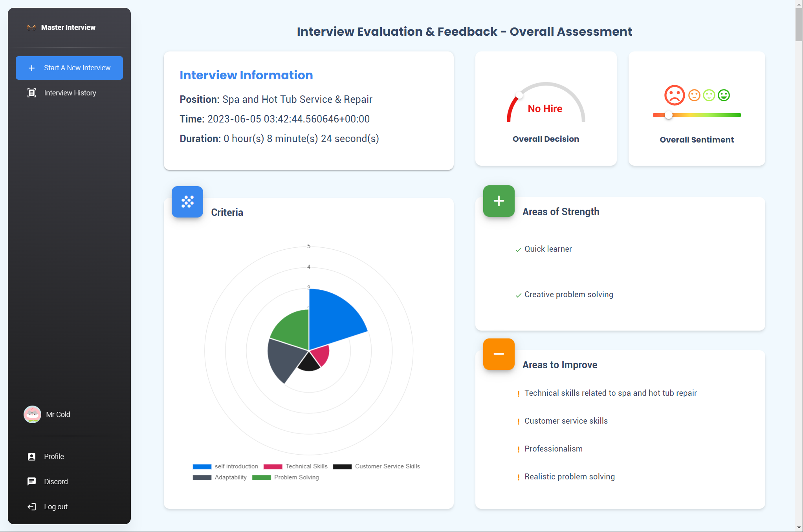This screenshot has width=803, height=532.
Task: Click the Adaptability color swatch in legend
Action: [203, 477]
